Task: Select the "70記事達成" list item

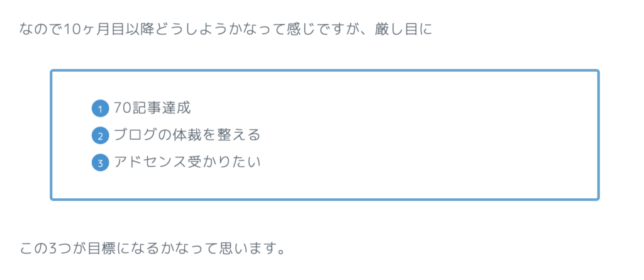Action: coord(152,109)
